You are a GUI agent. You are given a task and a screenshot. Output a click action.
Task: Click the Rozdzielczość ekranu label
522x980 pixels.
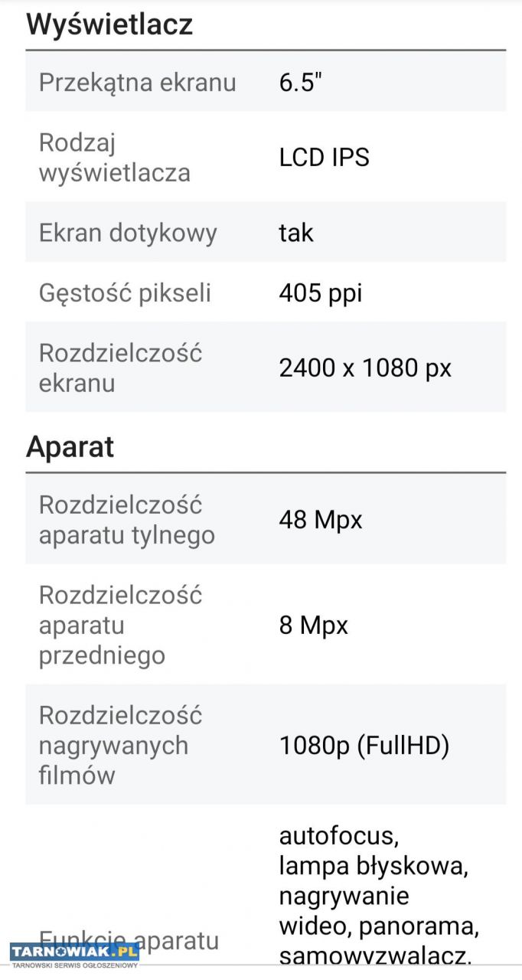coord(120,367)
